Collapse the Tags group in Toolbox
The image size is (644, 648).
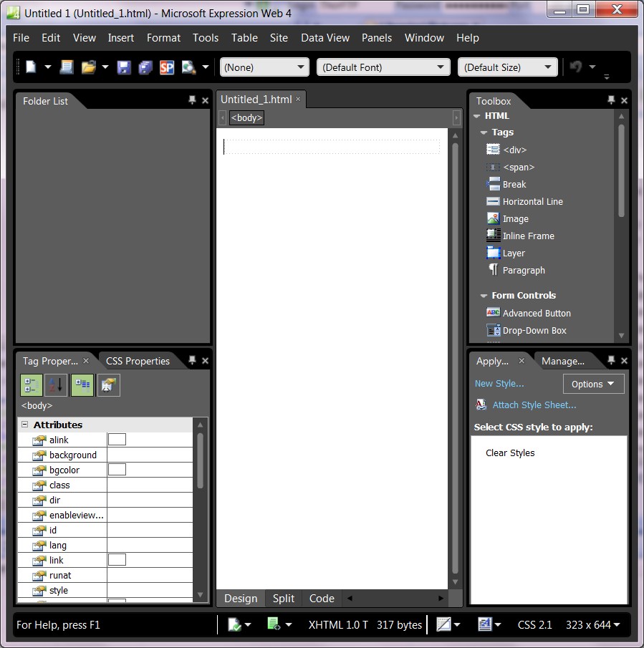pyautogui.click(x=484, y=132)
